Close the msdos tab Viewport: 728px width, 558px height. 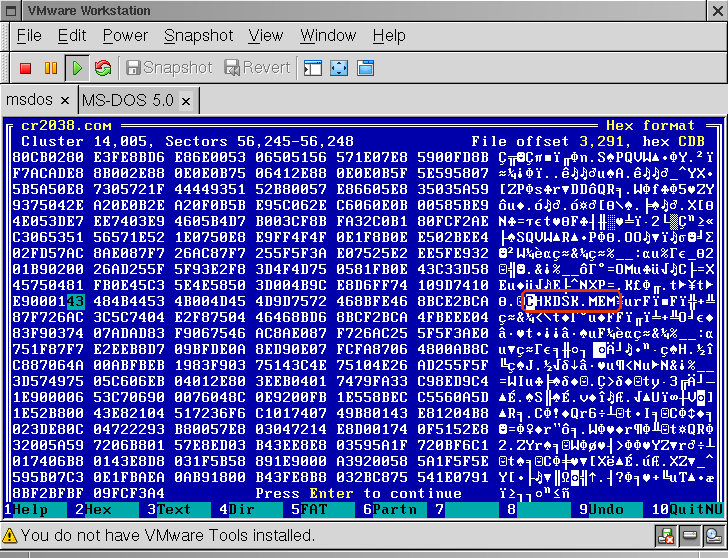65,100
